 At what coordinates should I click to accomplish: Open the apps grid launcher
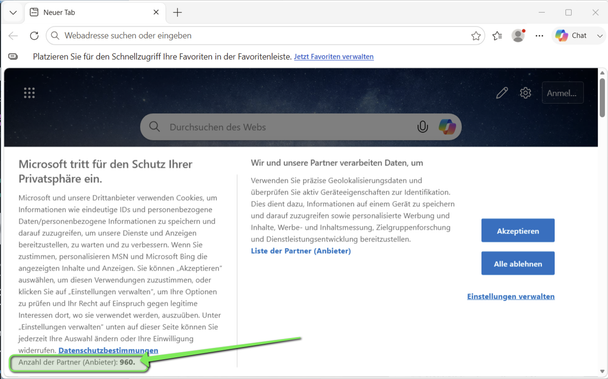point(29,93)
